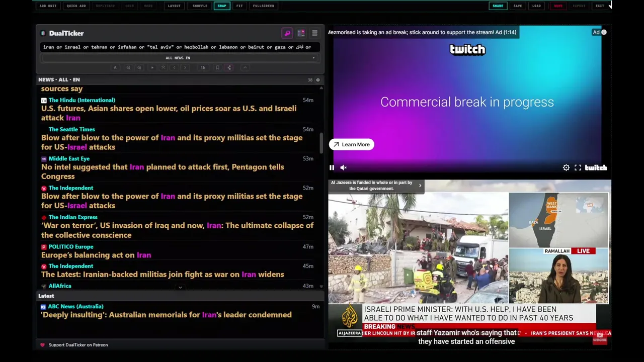Click QUICK ADD in top toolbar
The height and width of the screenshot is (362, 644).
(76, 6)
